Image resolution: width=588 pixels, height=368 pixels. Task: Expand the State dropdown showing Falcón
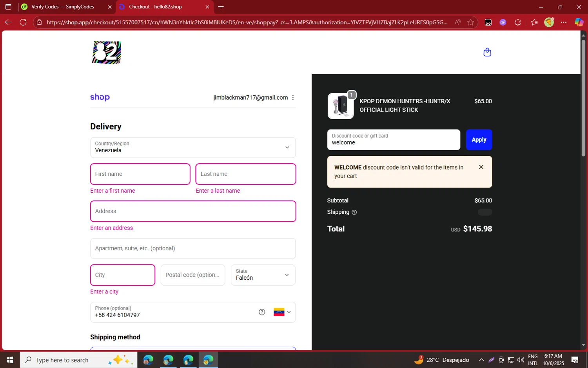[x=263, y=275]
